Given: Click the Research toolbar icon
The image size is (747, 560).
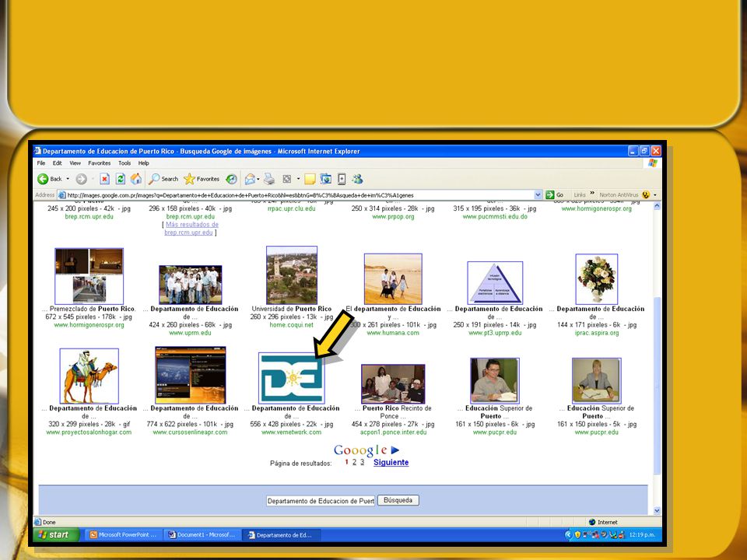Looking at the screenshot, I should (x=326, y=179).
